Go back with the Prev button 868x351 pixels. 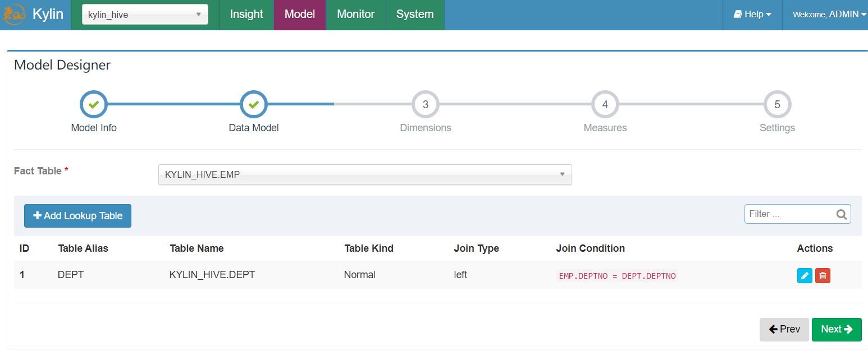click(x=784, y=329)
